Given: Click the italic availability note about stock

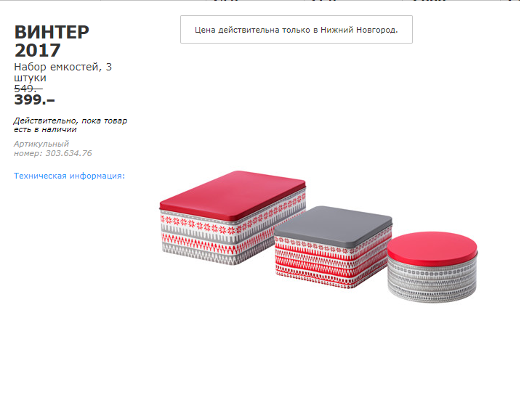Looking at the screenshot, I should pos(70,125).
